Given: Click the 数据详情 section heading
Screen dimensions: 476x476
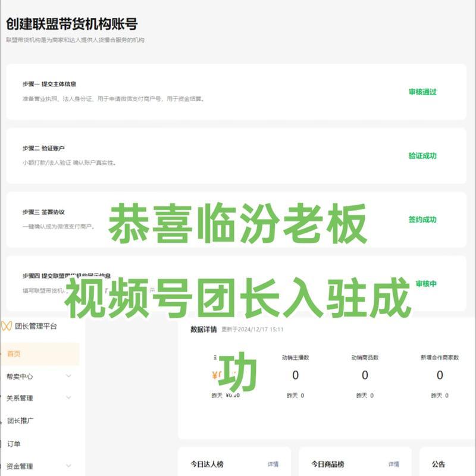Looking at the screenshot, I should (203, 330).
